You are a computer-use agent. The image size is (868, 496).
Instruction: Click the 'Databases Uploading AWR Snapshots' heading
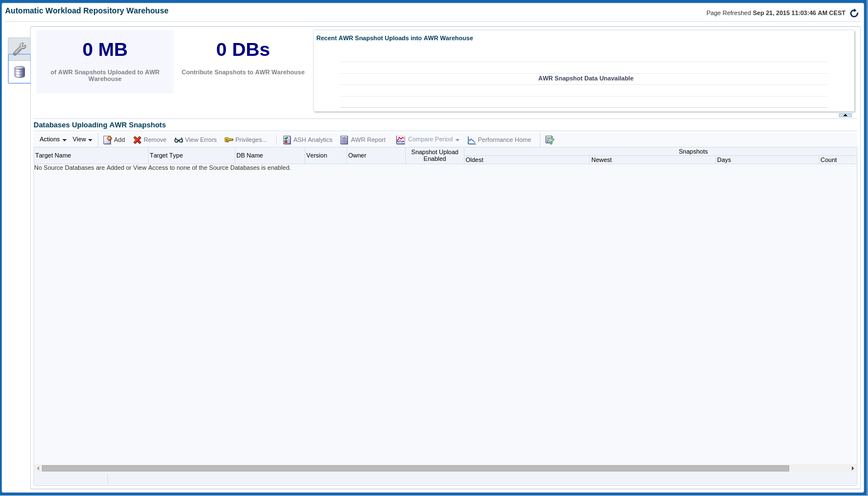[x=99, y=125]
